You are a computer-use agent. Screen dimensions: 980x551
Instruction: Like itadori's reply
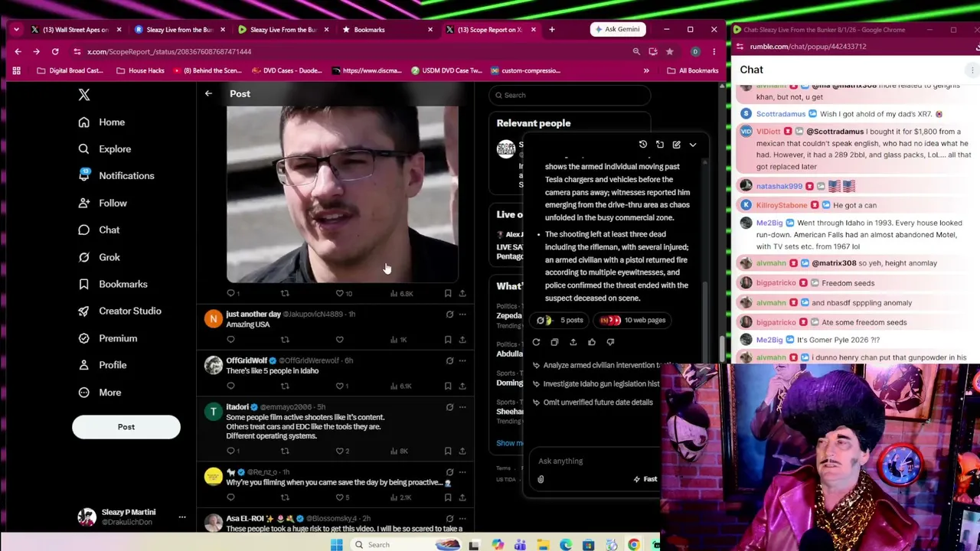pos(342,451)
